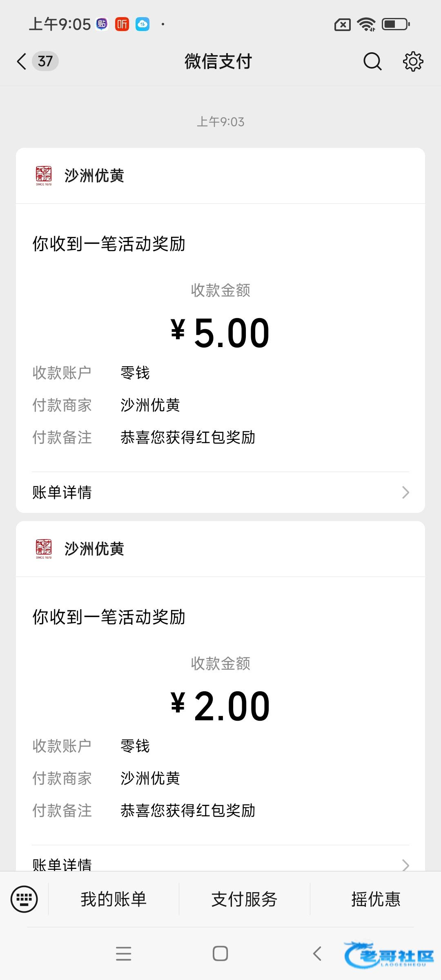441x980 pixels.
Task: Expand 账单详情 chevron for ¥5.00 reward
Action: point(405,492)
